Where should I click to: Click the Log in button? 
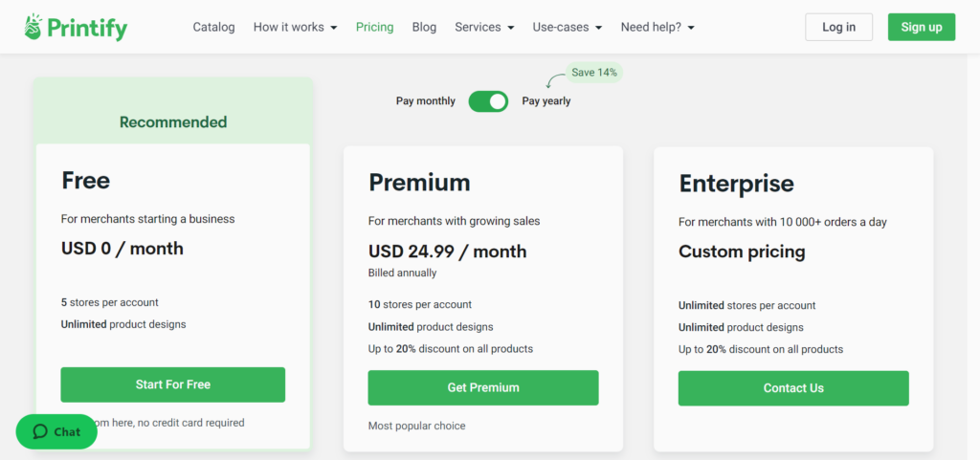click(838, 27)
